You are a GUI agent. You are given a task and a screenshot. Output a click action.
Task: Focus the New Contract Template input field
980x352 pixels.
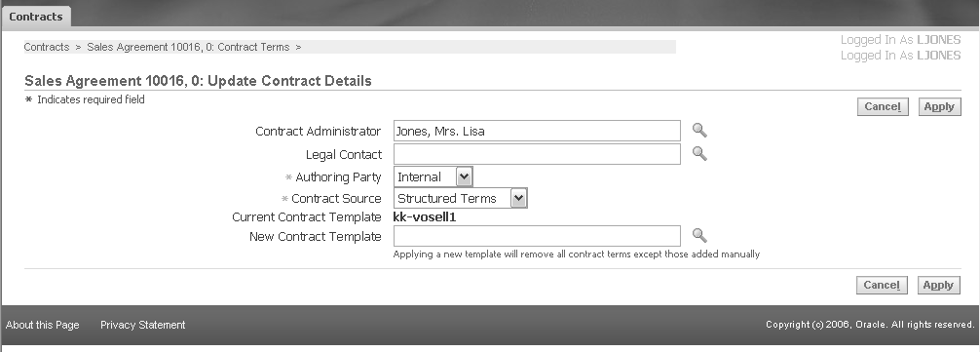[537, 236]
